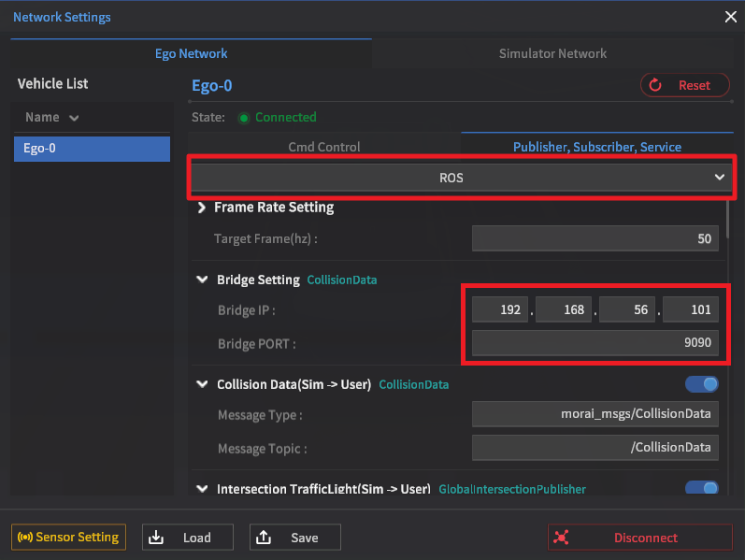Select the Publisher, Subscriber, Service tab
This screenshot has height=560, width=745.
(596, 147)
